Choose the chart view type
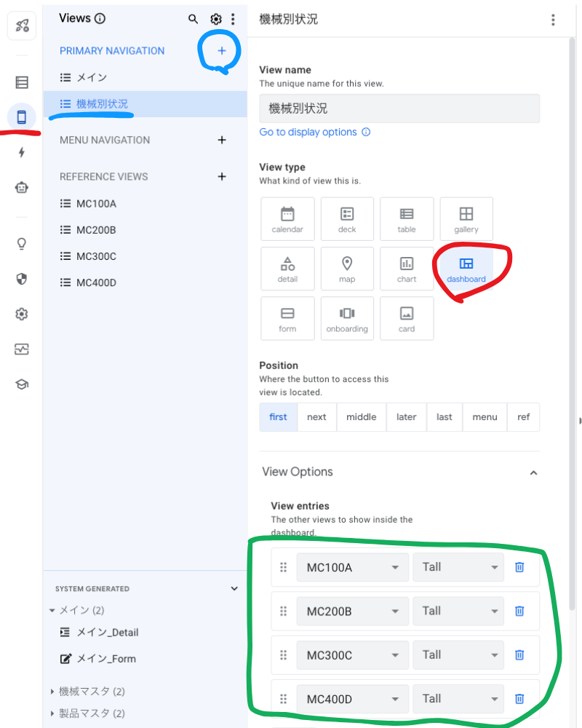The height and width of the screenshot is (728, 582). 407,269
